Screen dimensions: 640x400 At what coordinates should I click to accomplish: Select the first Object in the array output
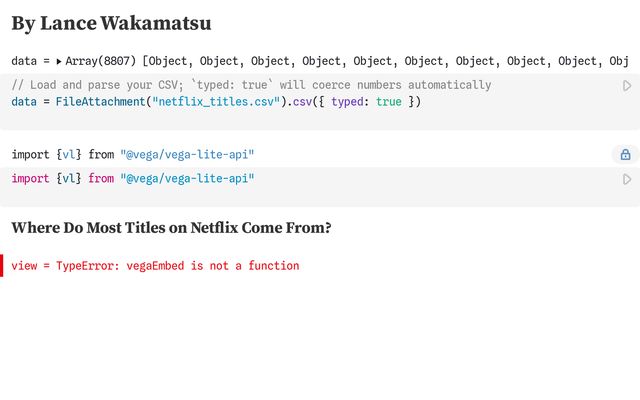[x=168, y=61]
